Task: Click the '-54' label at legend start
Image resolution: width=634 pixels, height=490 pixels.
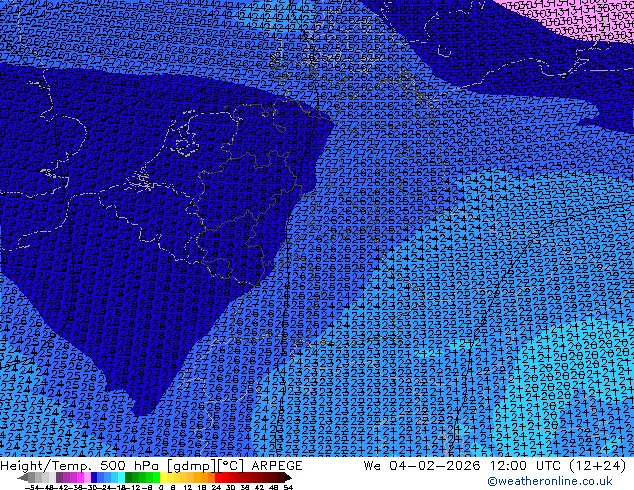Action: (32, 487)
